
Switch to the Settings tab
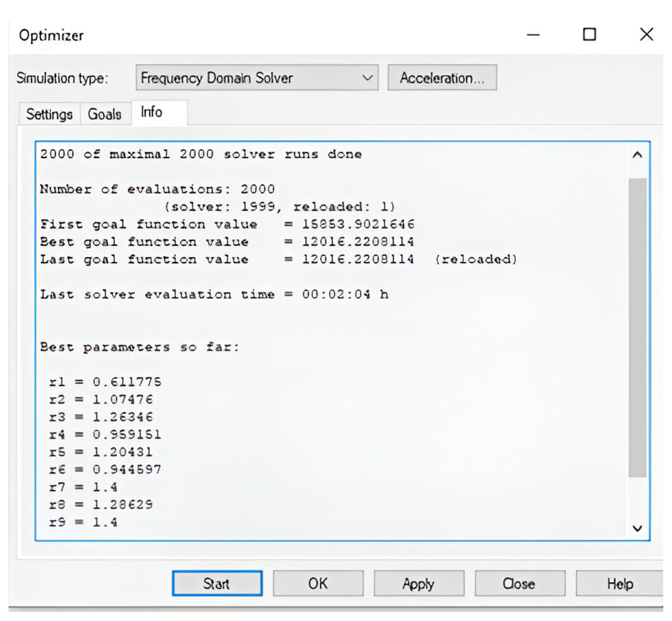[50, 114]
